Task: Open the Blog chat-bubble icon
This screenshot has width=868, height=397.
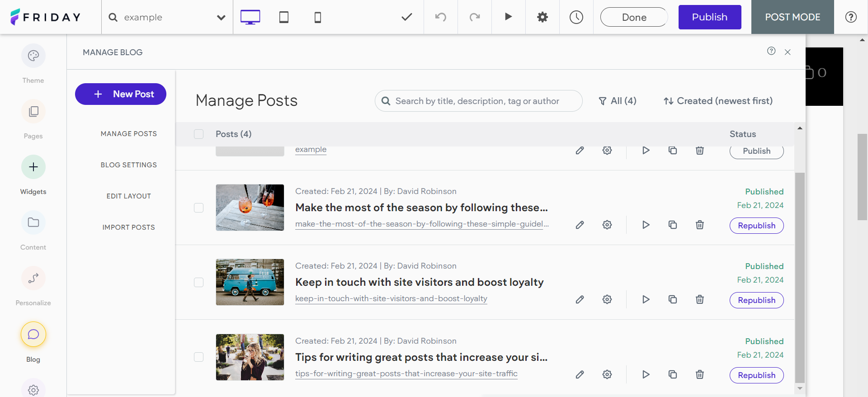Action: click(x=33, y=334)
